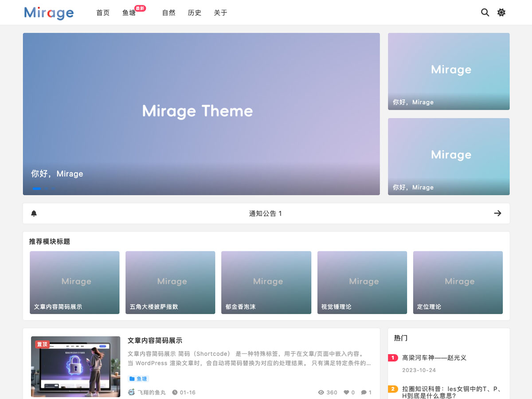
Task: Open the 视觉锤理论 recommended card
Action: coord(362,282)
